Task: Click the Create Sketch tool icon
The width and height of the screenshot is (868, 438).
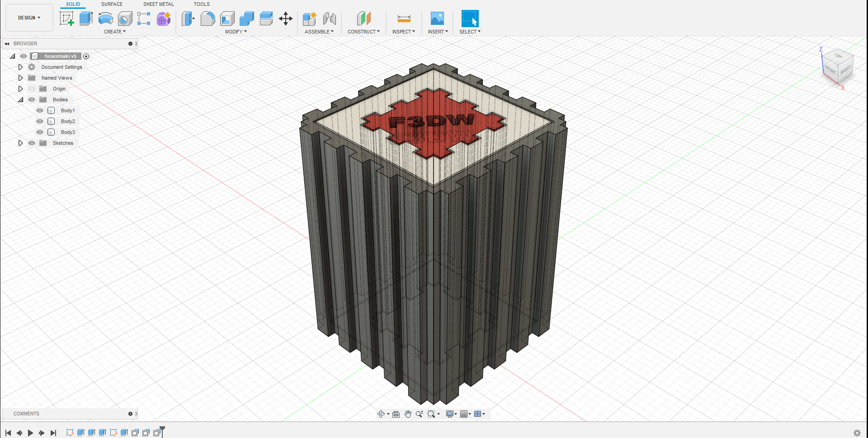Action: (x=66, y=19)
